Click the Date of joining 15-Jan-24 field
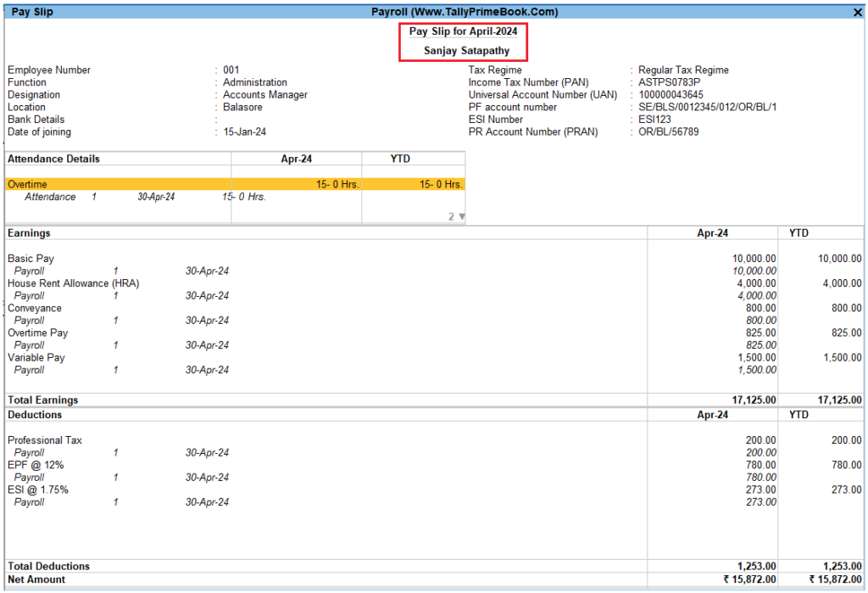The height and width of the screenshot is (593, 868). pos(242,131)
